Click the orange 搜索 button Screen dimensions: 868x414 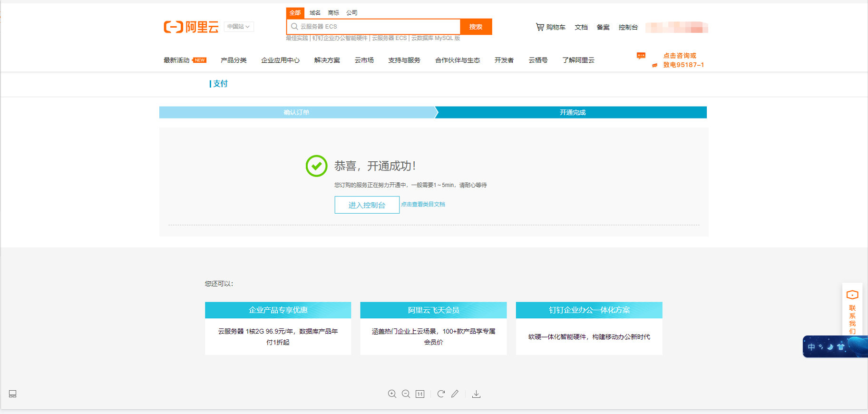click(476, 27)
